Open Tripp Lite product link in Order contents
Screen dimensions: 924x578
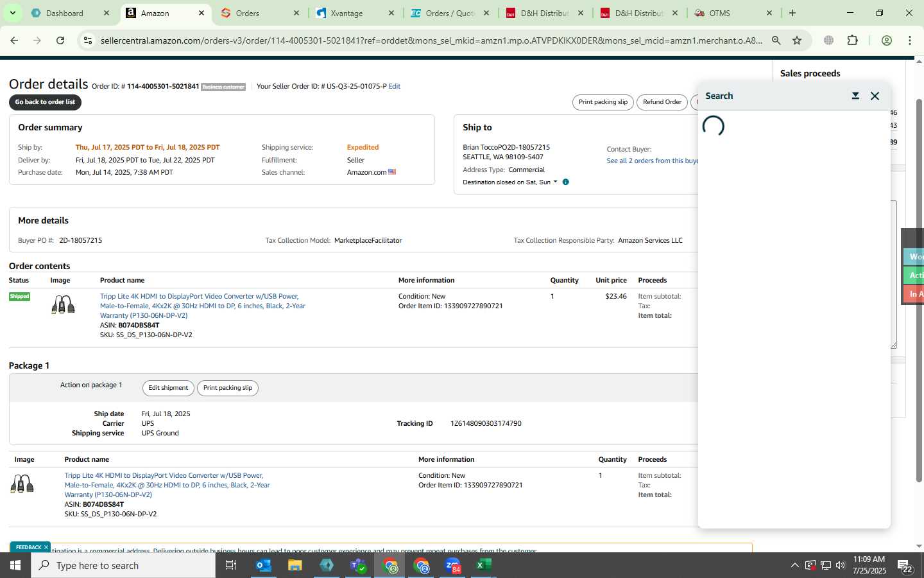[202, 306]
